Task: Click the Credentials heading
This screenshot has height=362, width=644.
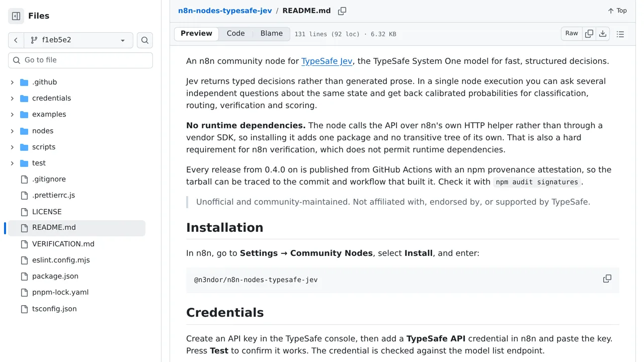Action: pyautogui.click(x=225, y=313)
